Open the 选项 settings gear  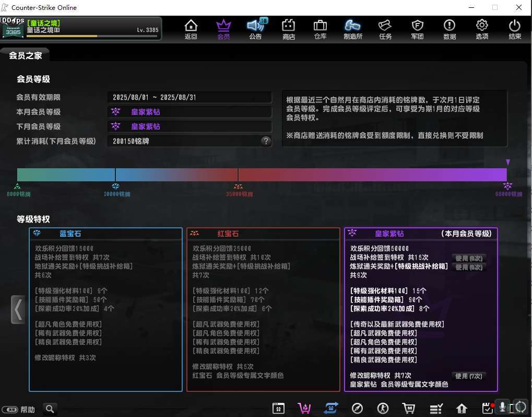pyautogui.click(x=482, y=29)
